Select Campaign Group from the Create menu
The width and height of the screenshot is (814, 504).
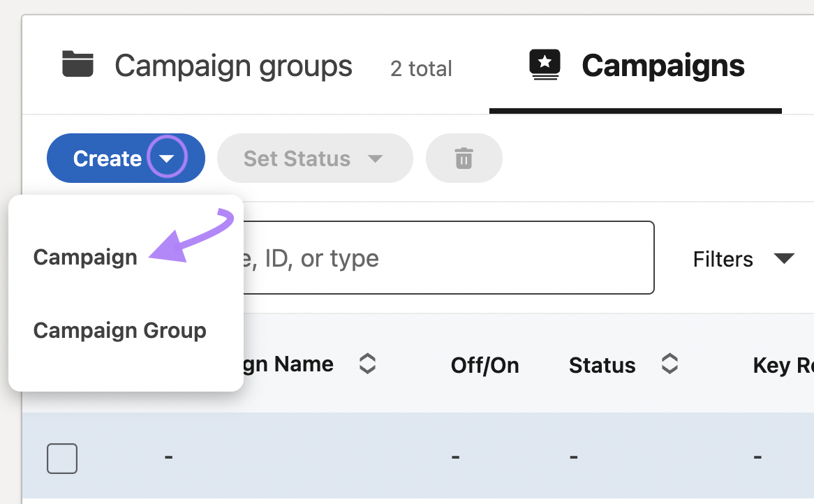[119, 329]
